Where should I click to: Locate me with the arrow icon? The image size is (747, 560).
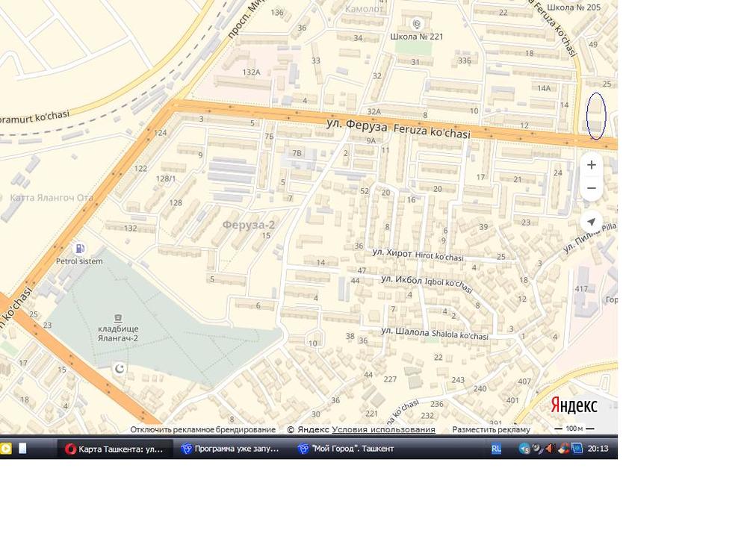[x=591, y=222]
